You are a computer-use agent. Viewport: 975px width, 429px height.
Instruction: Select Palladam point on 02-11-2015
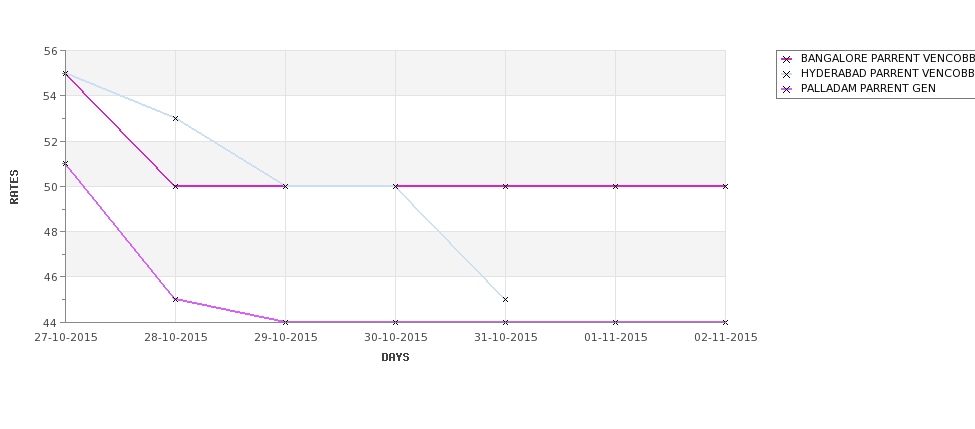[725, 322]
